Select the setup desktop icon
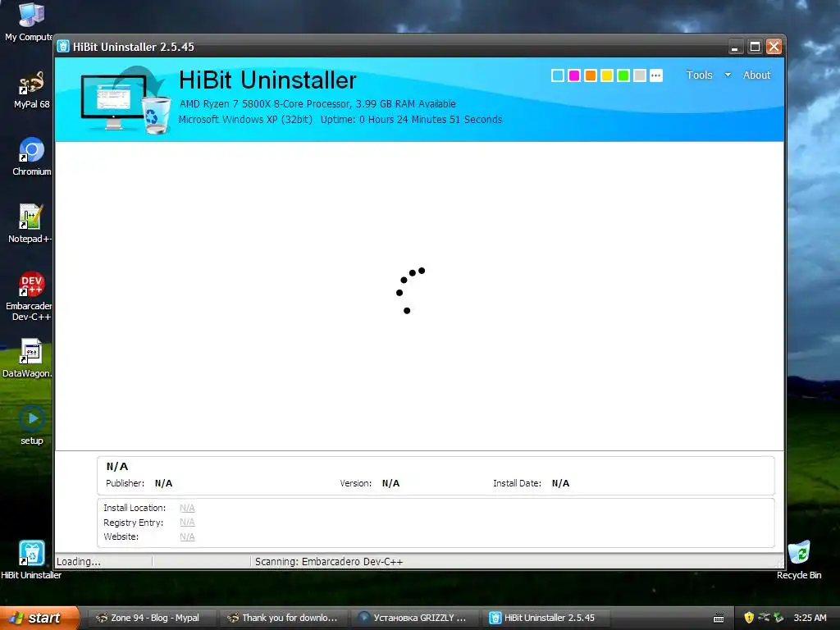 pos(32,426)
